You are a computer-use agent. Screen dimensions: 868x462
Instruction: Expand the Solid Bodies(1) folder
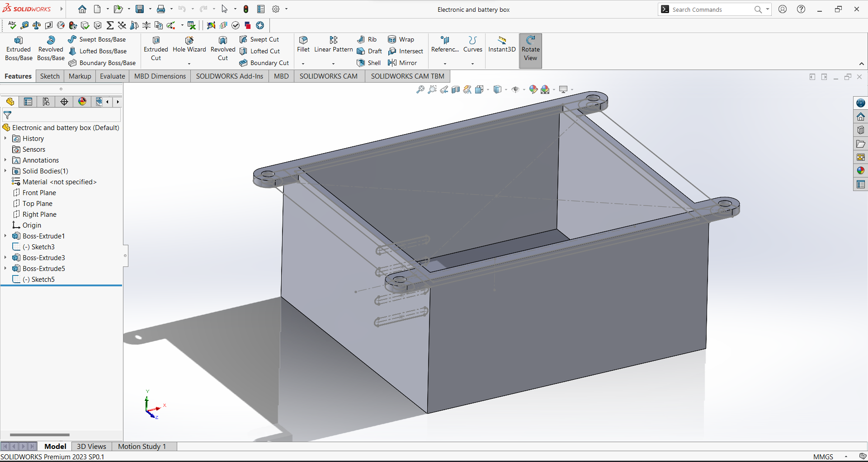click(x=5, y=171)
